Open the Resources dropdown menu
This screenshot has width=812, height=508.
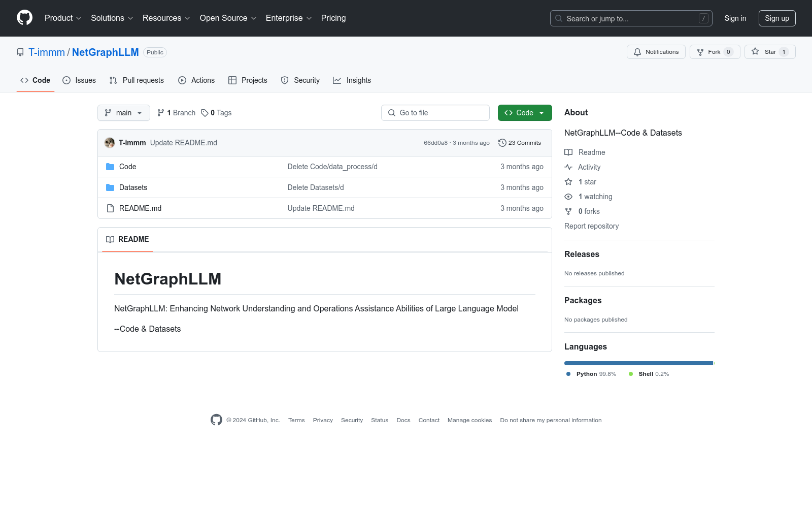(x=166, y=18)
